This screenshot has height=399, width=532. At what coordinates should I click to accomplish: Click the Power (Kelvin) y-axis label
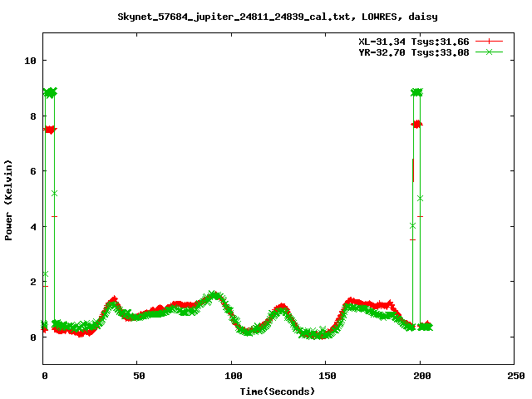tap(9, 199)
